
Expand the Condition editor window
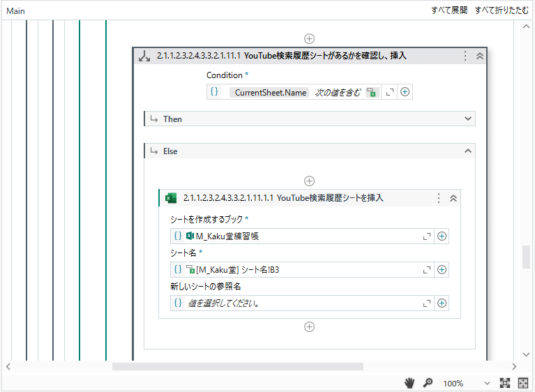390,92
